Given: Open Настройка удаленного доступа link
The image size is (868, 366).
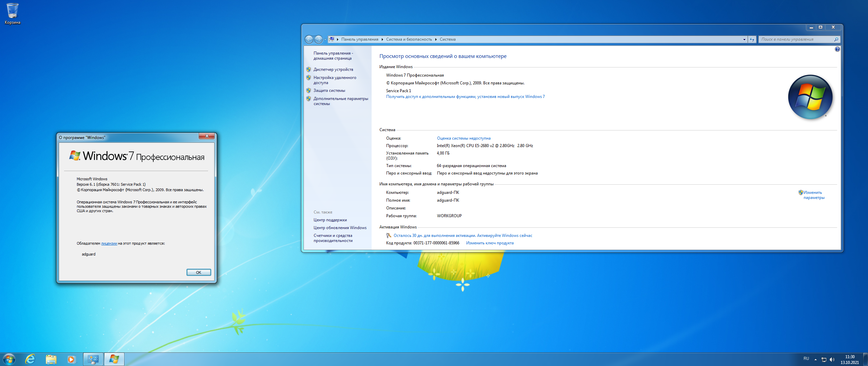Looking at the screenshot, I should click(335, 80).
